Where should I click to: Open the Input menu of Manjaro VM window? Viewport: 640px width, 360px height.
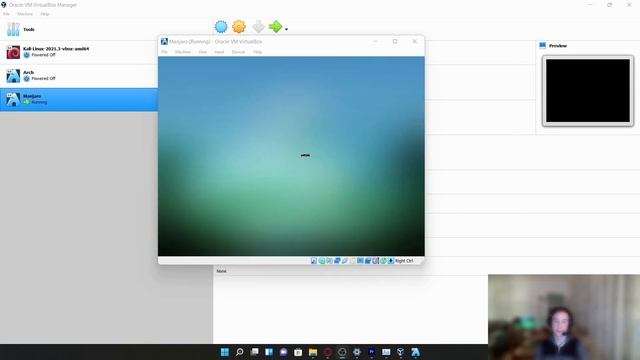pyautogui.click(x=219, y=52)
